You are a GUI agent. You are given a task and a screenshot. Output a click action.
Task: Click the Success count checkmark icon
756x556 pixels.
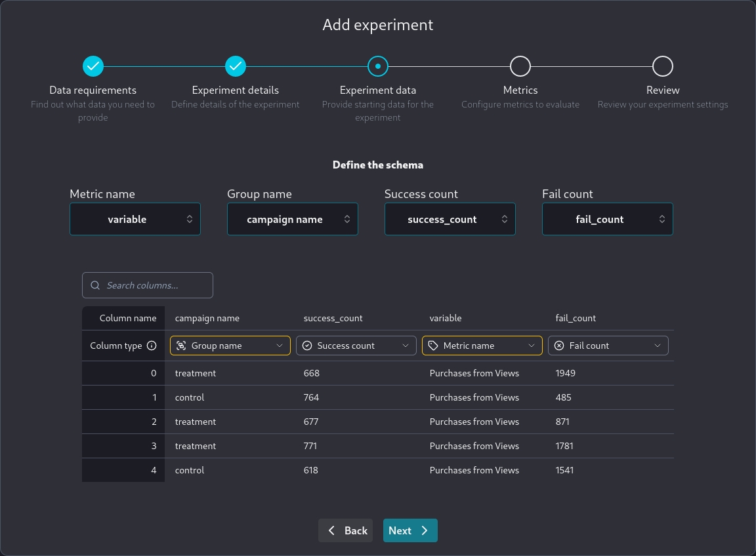[x=307, y=346]
